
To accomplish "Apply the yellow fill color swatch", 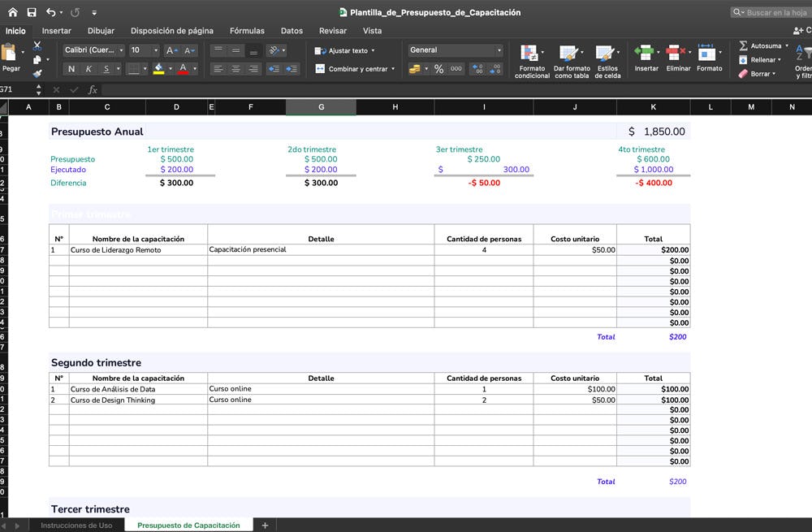I will [158, 69].
